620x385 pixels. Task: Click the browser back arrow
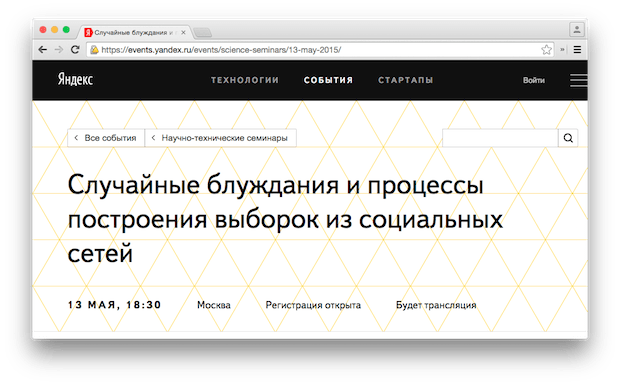[x=43, y=50]
